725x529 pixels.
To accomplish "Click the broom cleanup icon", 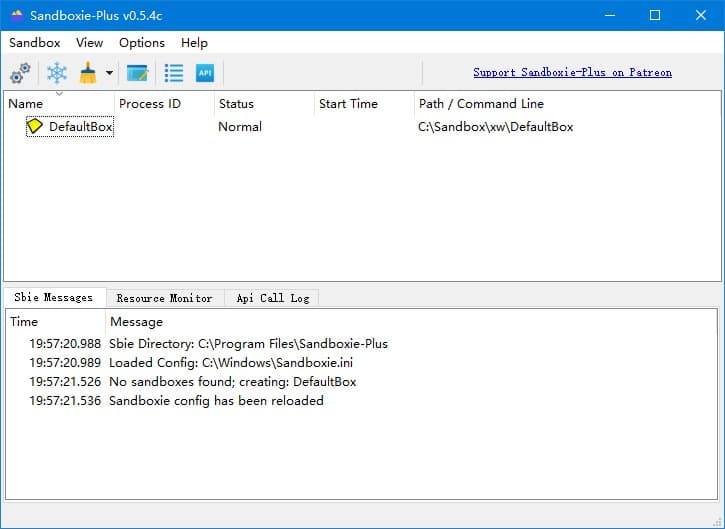I will (x=88, y=73).
